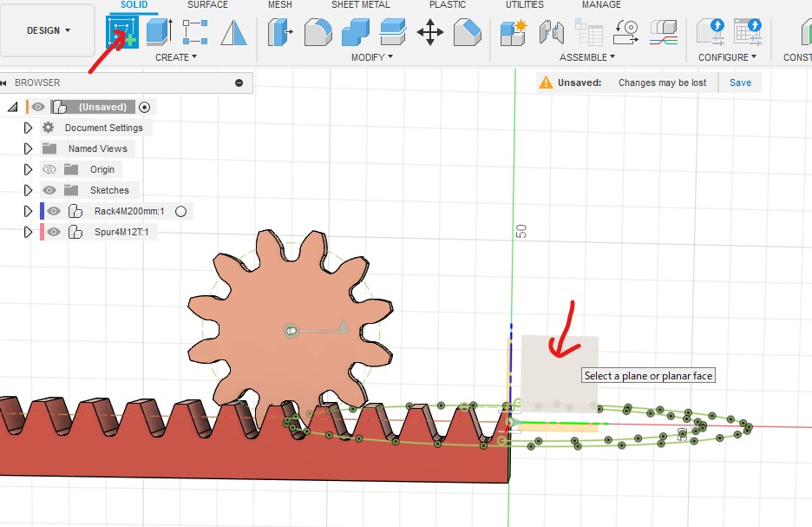Click the Create Sketch tool icon
812x527 pixels.
124,32
